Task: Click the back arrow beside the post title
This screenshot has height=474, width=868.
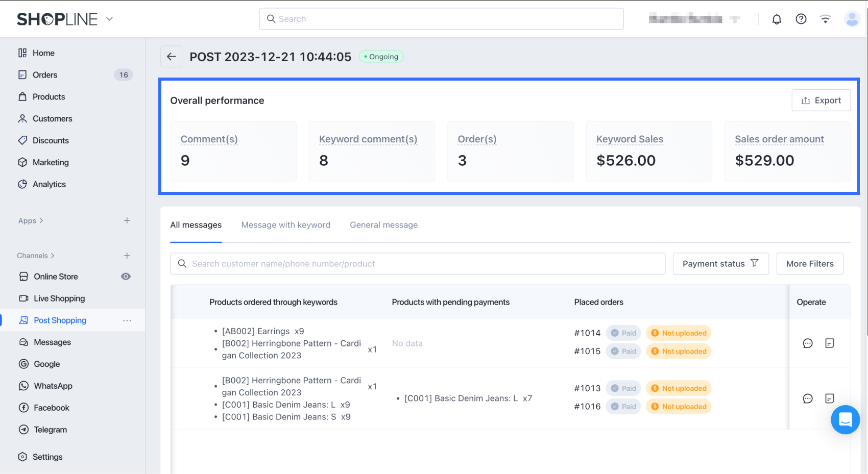Action: [x=172, y=57]
